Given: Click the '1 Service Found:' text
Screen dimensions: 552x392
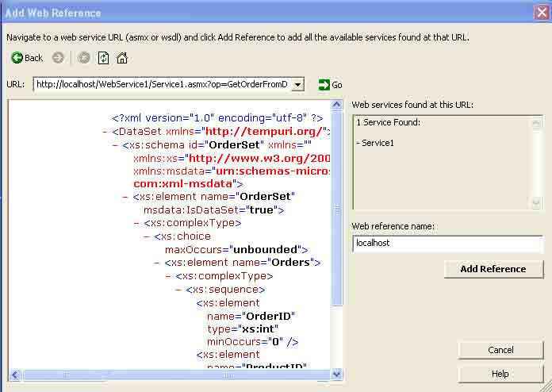Looking at the screenshot, I should (388, 122).
